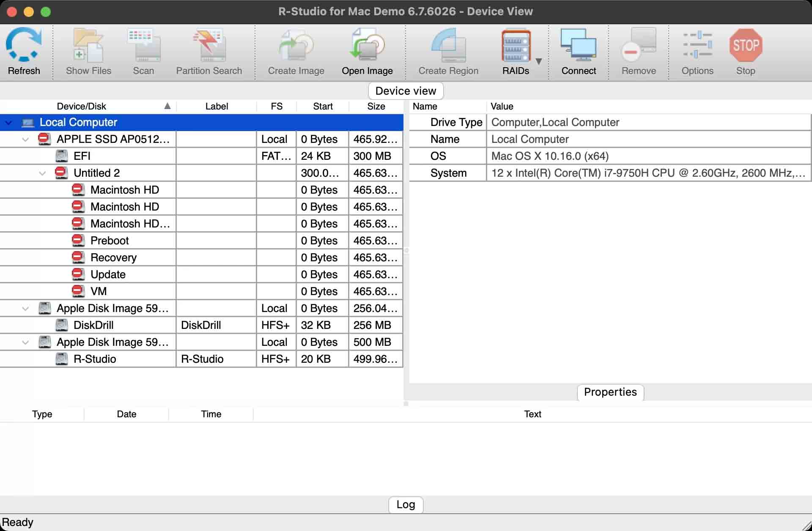Sort by the Size column header

coord(376,106)
